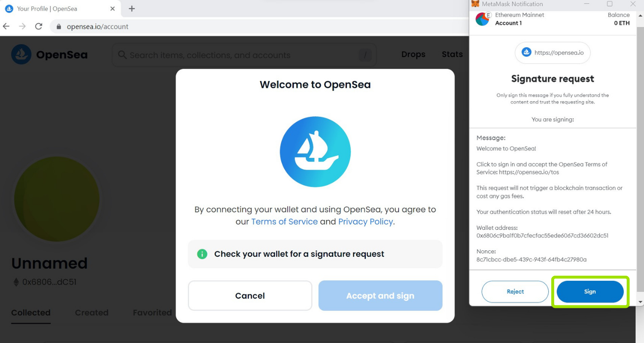This screenshot has height=343, width=644.
Task: Open a new browser tab
Action: click(132, 9)
